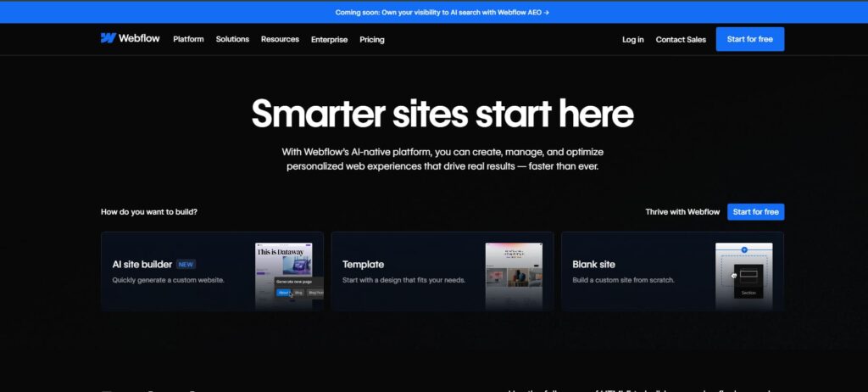Click the NEW badge on AI site builder
868x392 pixels.
click(x=186, y=265)
